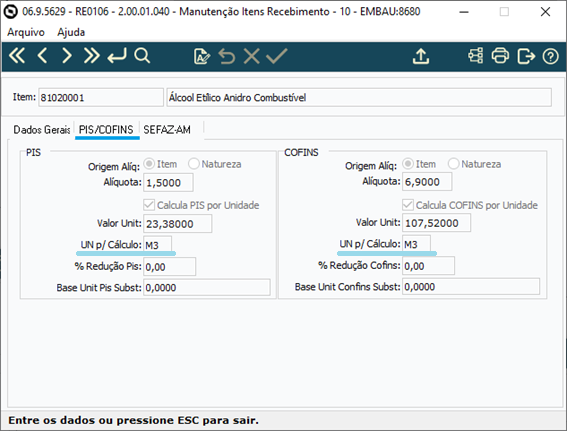Open the search magnifier icon
The height and width of the screenshot is (431, 567).
pos(142,56)
